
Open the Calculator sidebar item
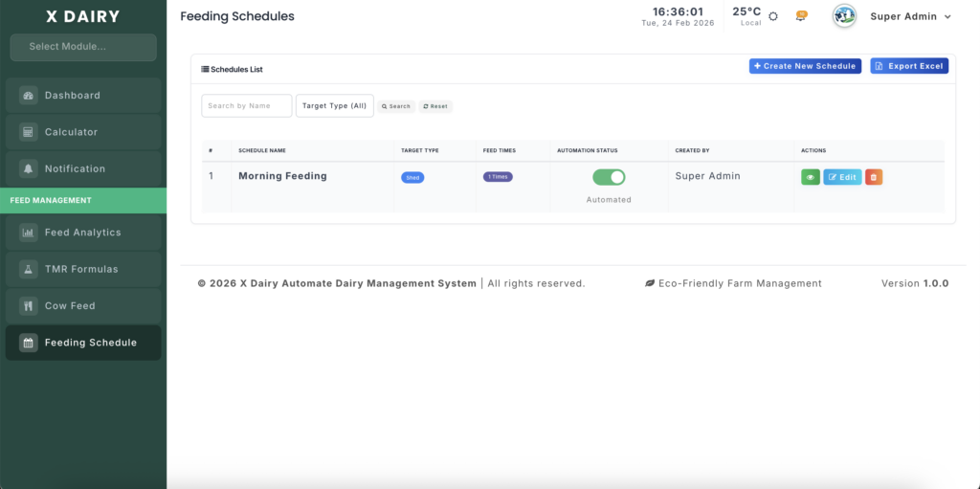click(83, 132)
